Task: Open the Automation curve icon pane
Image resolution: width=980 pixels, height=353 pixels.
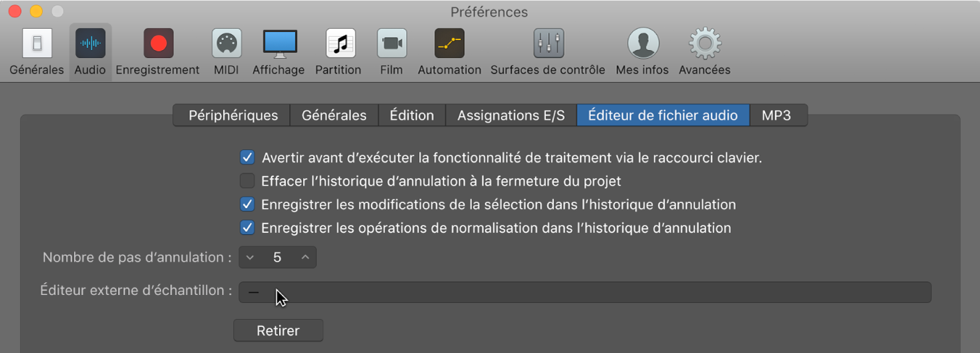Action: coord(449,44)
